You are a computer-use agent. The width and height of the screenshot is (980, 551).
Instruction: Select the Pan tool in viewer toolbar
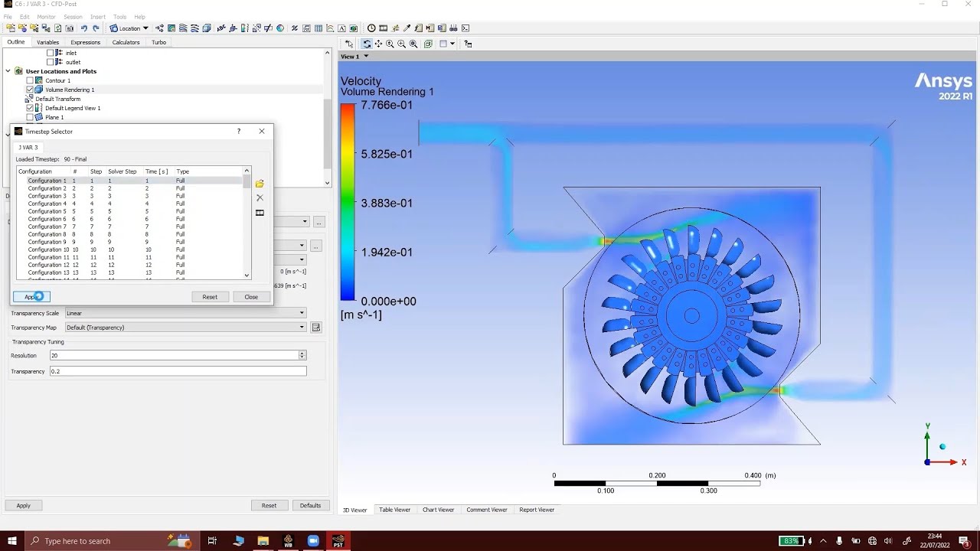point(378,44)
